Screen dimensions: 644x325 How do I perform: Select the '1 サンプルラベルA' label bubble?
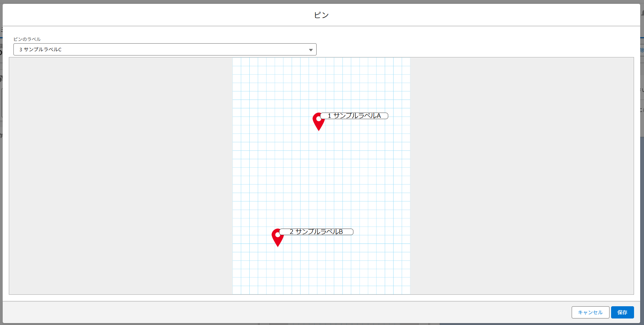point(354,116)
